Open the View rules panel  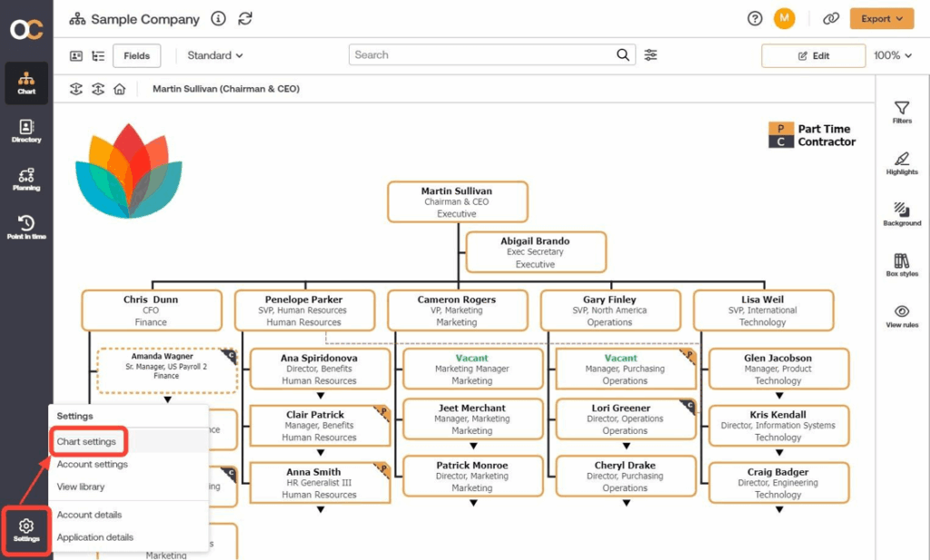(x=901, y=317)
